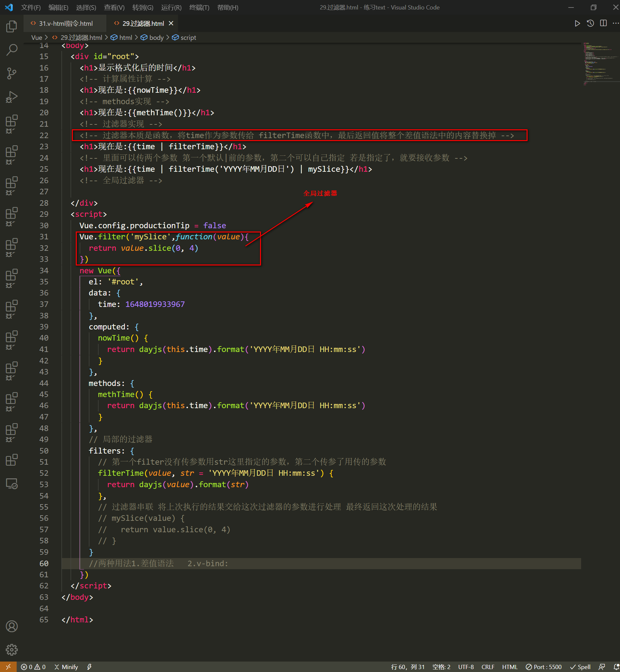
Task: Switch to the 31.v-html指令.html tab
Action: point(65,23)
